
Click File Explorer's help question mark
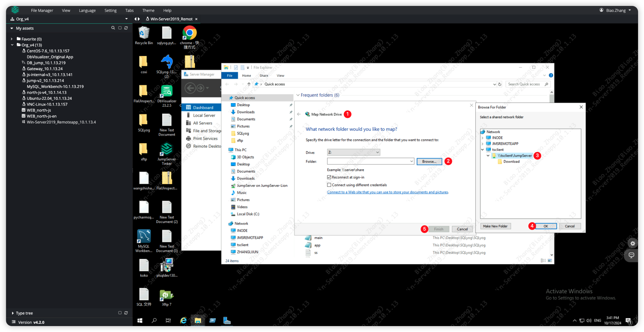[551, 75]
